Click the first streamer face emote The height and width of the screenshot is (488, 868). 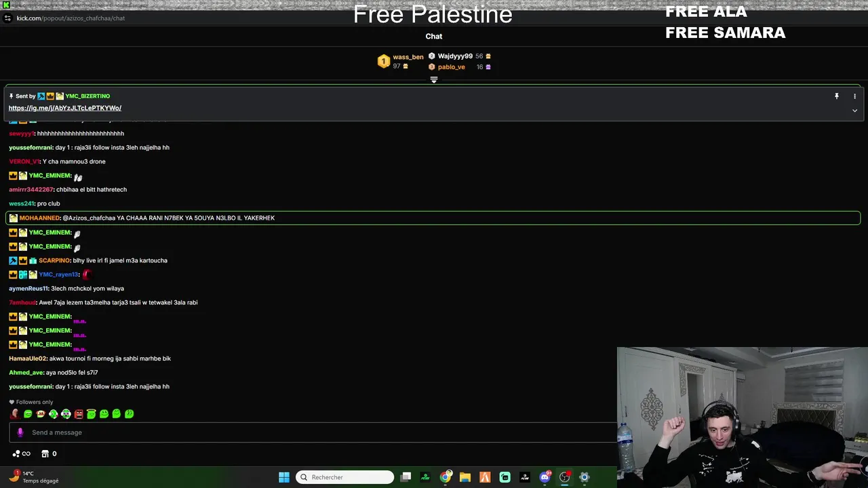point(15,413)
